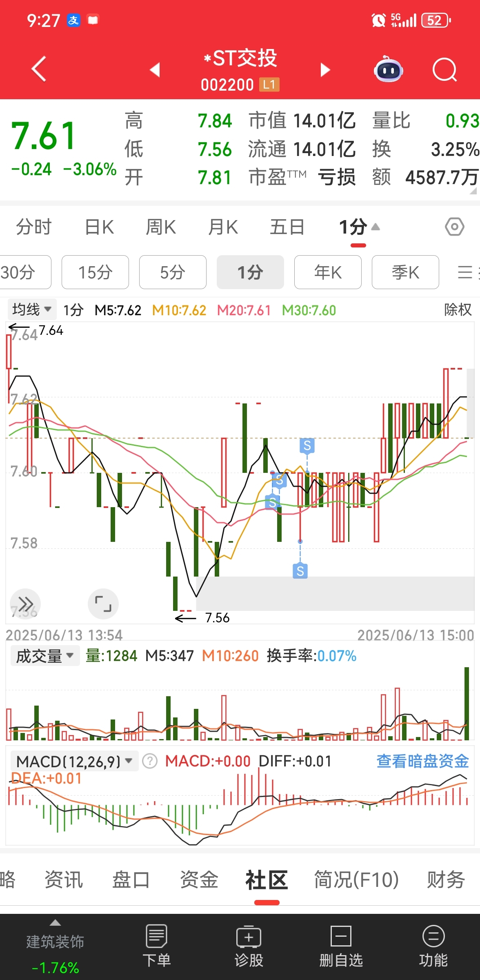Open the 社区 community tab
This screenshot has width=480, height=980.
click(267, 879)
